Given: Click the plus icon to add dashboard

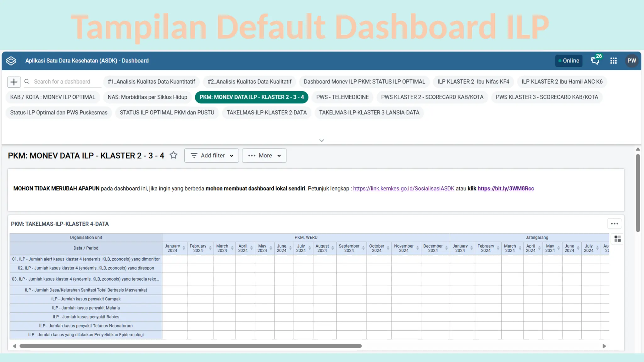Looking at the screenshot, I should (14, 82).
